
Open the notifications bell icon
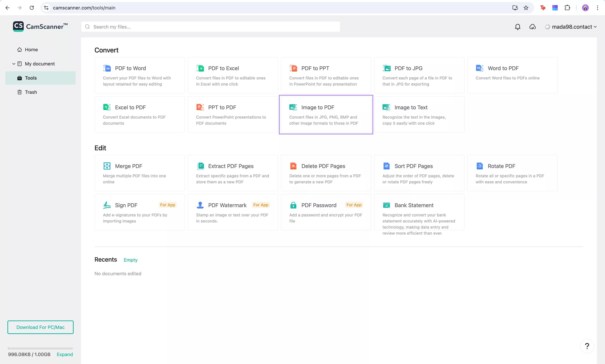(x=518, y=27)
